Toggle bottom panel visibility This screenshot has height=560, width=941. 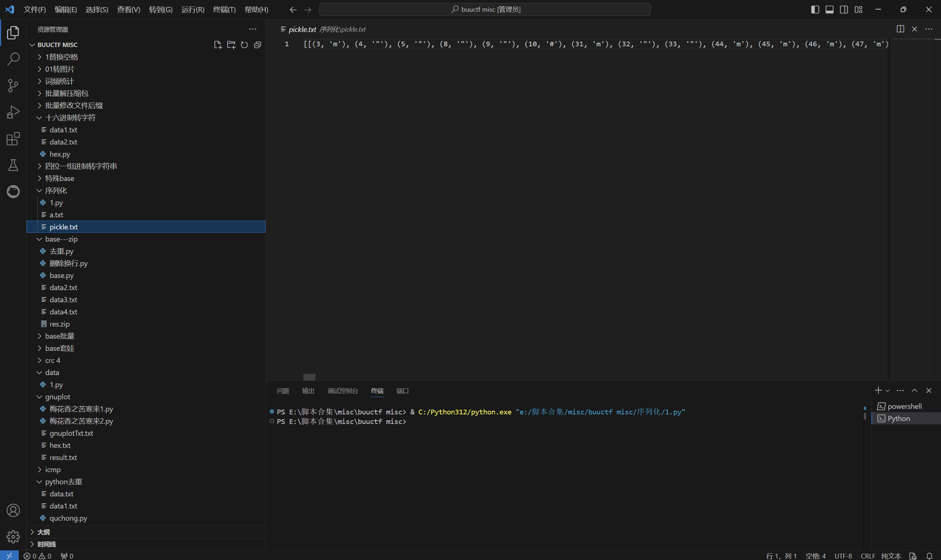click(829, 10)
